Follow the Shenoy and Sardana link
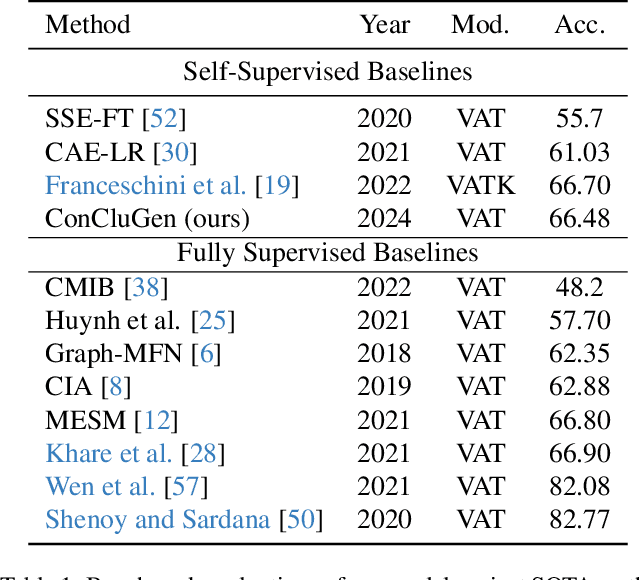The width and height of the screenshot is (640, 580). point(158,520)
